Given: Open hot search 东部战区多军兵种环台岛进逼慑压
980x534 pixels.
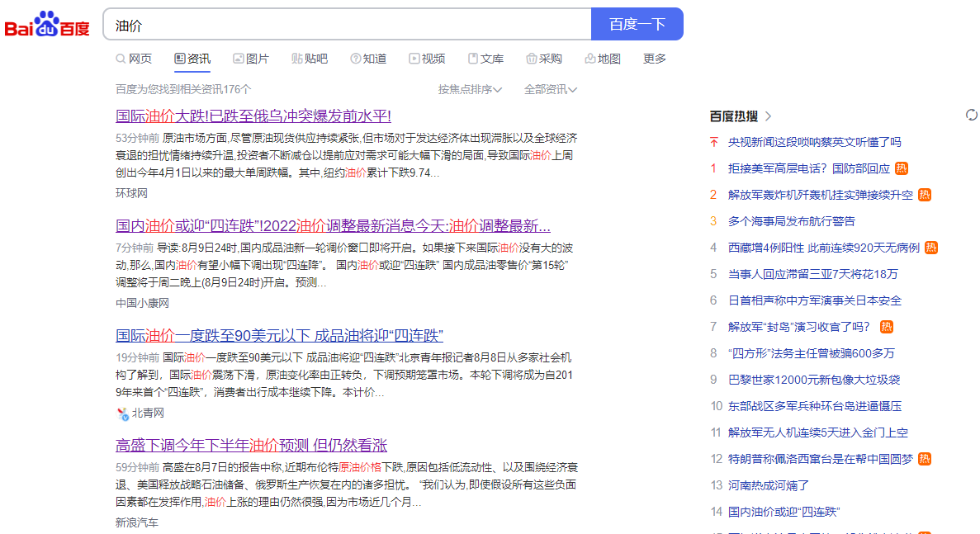Looking at the screenshot, I should point(815,406).
